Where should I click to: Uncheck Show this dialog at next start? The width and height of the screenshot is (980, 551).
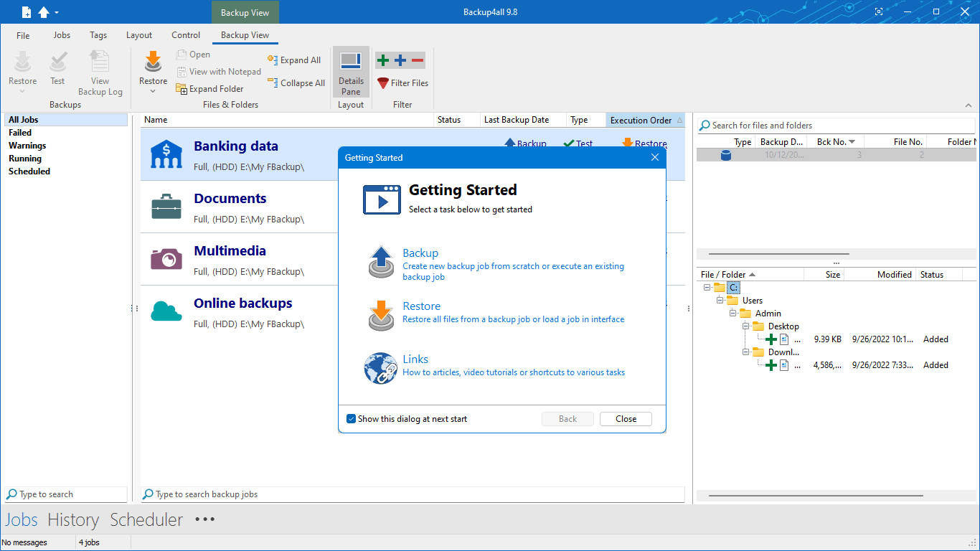tap(351, 419)
